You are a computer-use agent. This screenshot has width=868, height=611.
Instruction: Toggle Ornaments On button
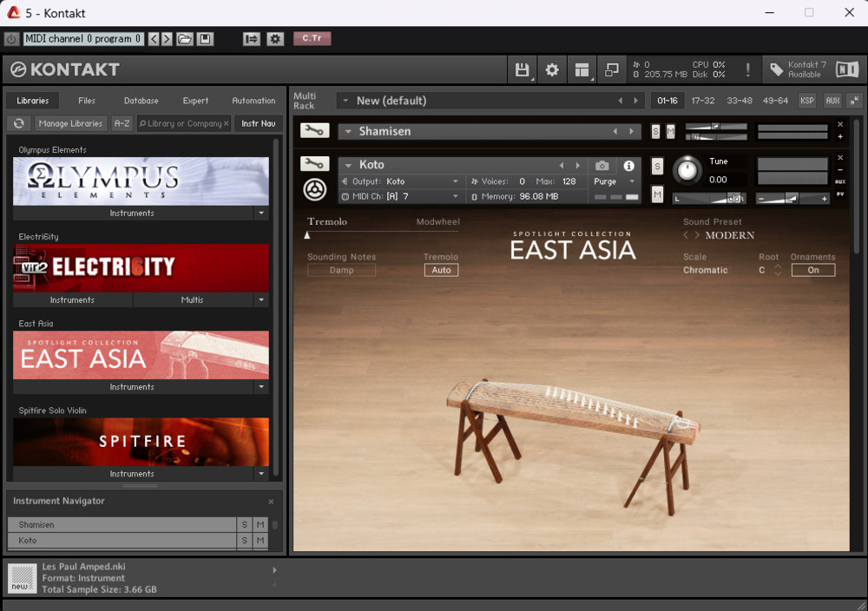coord(812,270)
